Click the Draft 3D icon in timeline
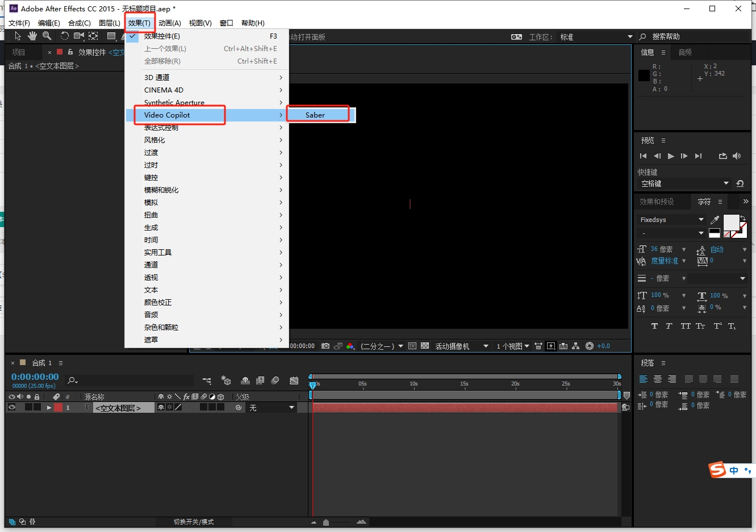Screen dimensions: 756x532 point(226,380)
